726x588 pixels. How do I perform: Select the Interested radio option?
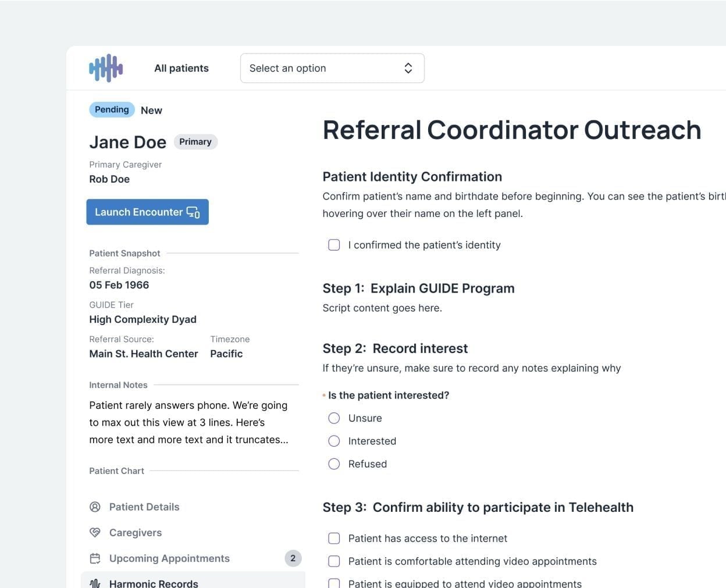pyautogui.click(x=334, y=441)
